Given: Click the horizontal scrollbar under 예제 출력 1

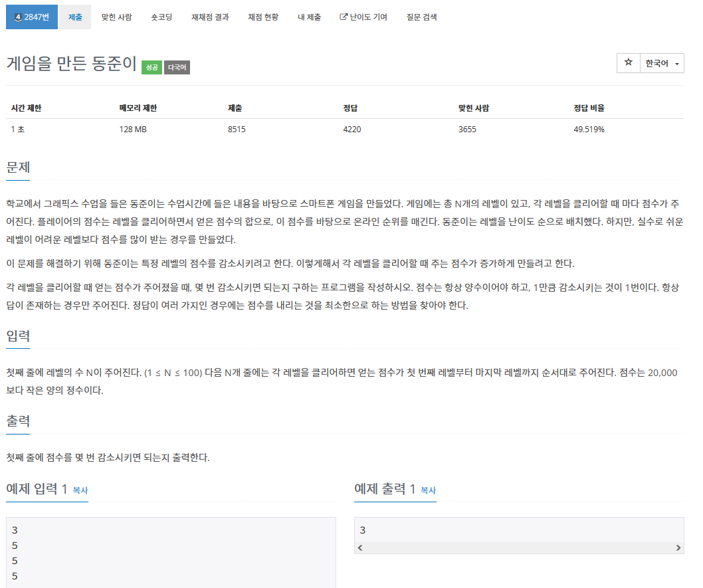Looking at the screenshot, I should point(519,547).
